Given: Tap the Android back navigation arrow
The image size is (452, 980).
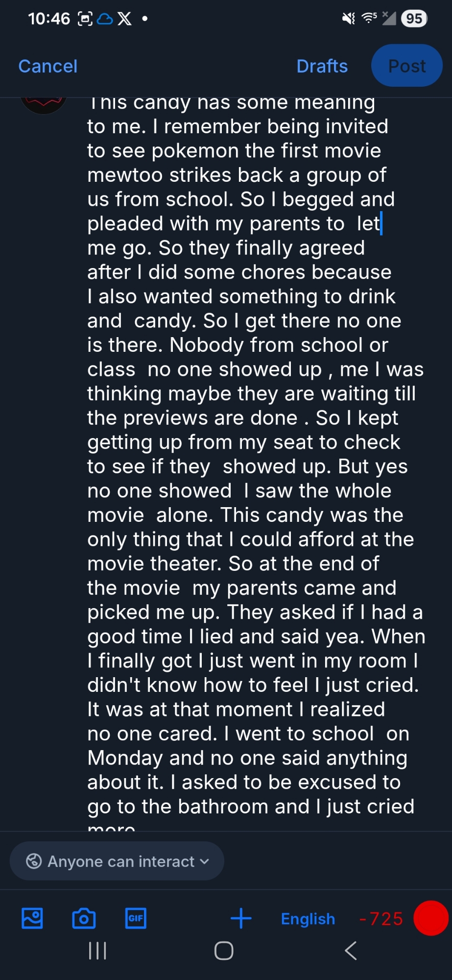Looking at the screenshot, I should [351, 951].
